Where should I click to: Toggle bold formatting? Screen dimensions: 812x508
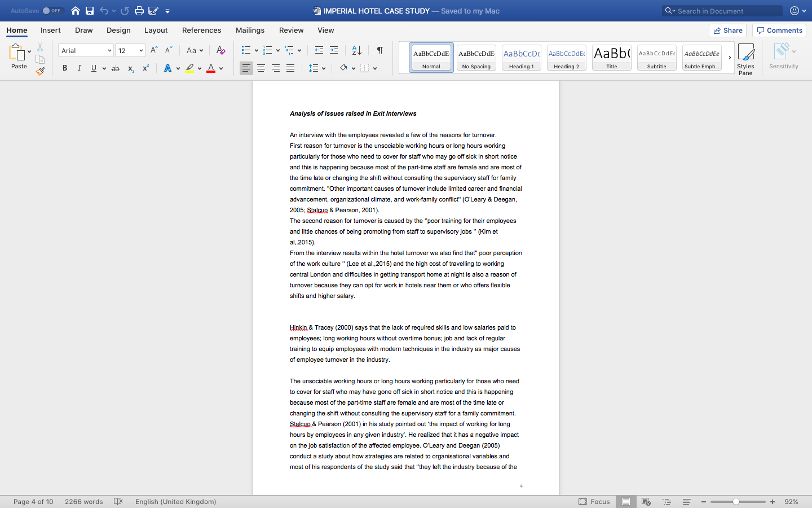tap(64, 68)
